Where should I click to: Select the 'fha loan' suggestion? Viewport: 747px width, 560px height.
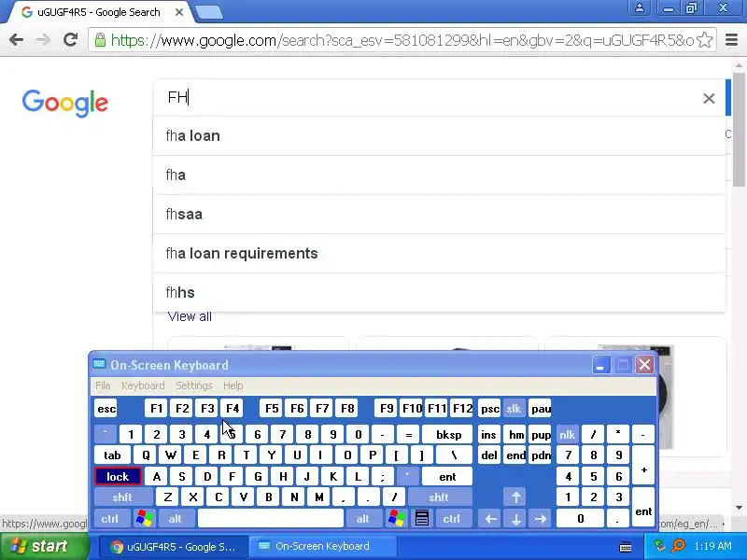click(439, 135)
